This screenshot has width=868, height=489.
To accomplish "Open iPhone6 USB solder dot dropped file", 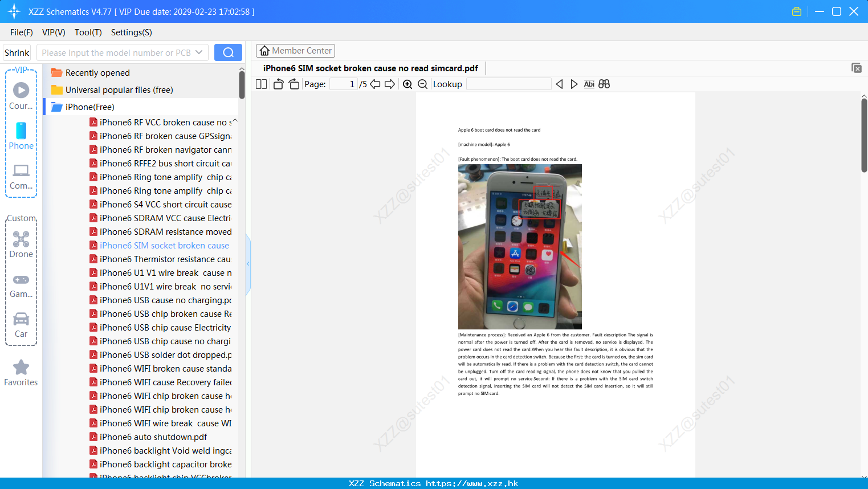I will pyautogui.click(x=161, y=355).
